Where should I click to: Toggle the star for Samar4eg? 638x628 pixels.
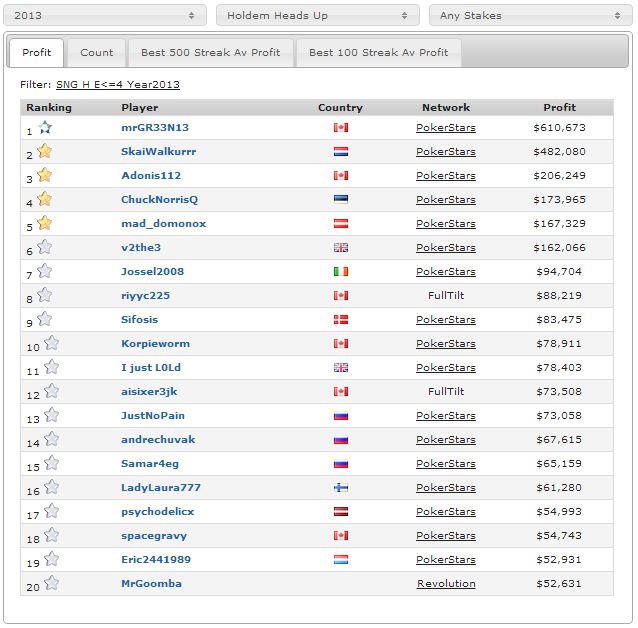click(52, 463)
